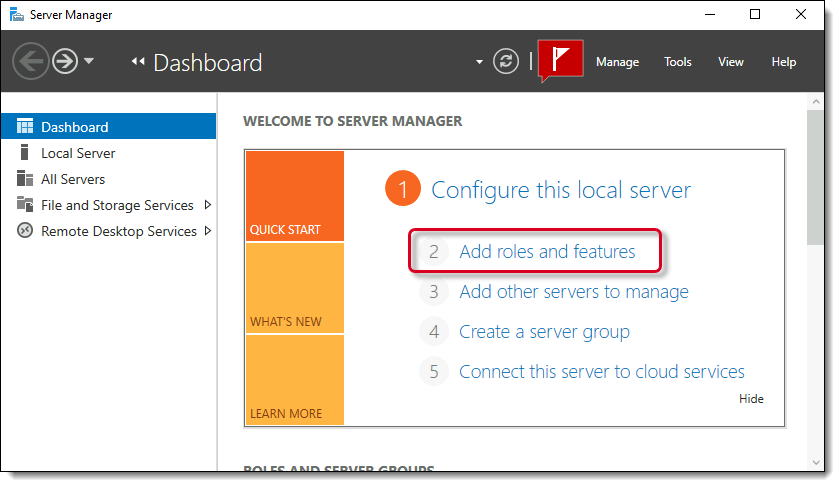Click the forward navigation arrow button
840x487 pixels.
point(65,62)
